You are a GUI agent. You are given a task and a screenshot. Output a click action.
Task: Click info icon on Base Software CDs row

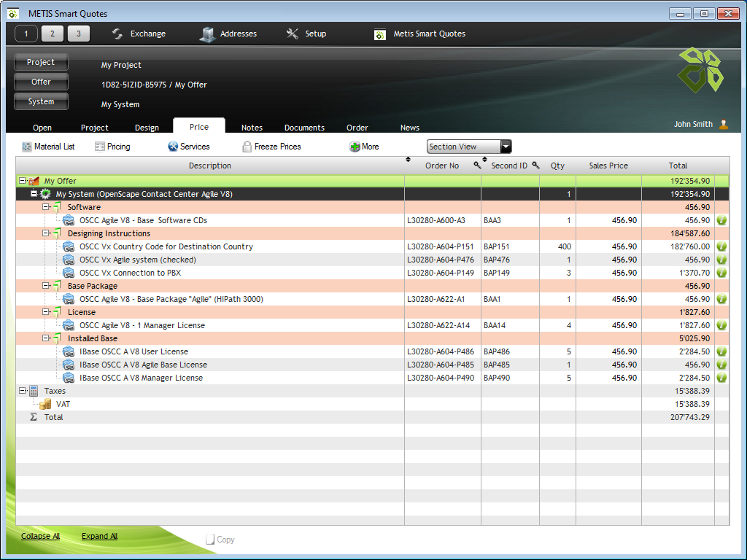click(721, 220)
